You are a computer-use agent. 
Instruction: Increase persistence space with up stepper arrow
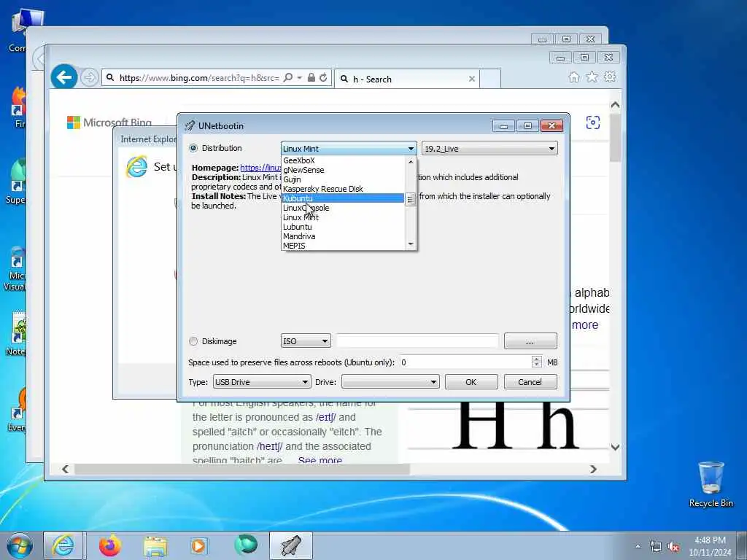536,359
